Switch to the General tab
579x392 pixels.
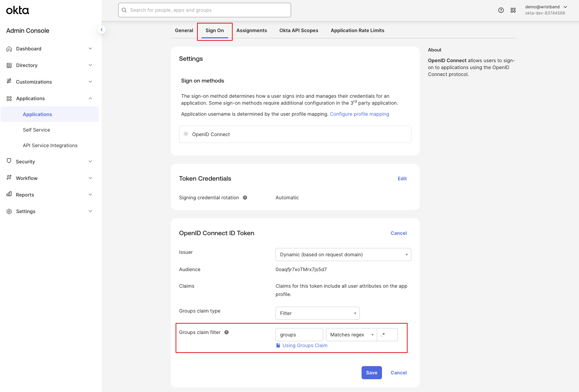point(184,30)
